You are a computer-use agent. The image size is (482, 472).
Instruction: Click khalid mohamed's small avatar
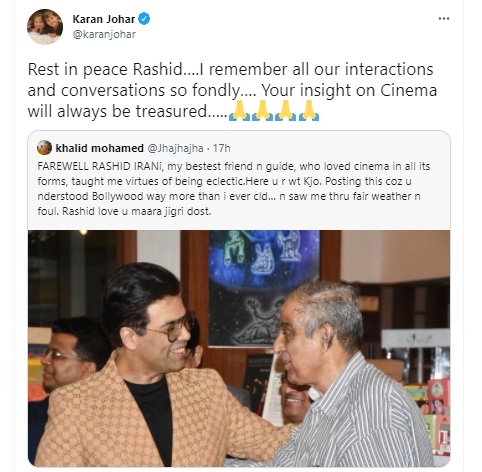click(x=44, y=148)
